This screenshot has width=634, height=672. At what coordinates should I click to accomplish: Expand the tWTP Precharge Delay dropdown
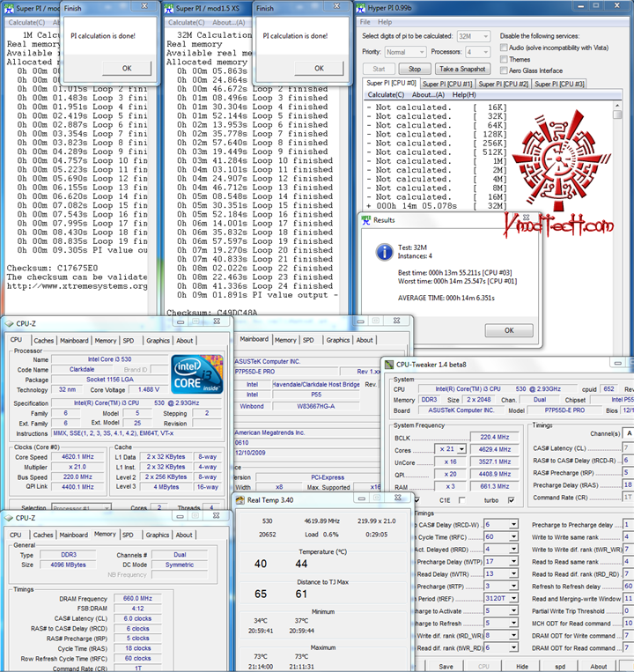513,561
